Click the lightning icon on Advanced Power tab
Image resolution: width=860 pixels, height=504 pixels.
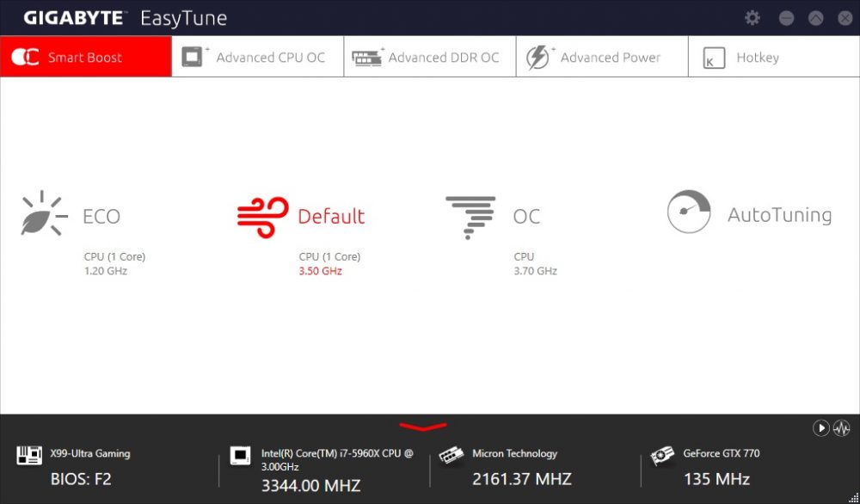(x=537, y=58)
